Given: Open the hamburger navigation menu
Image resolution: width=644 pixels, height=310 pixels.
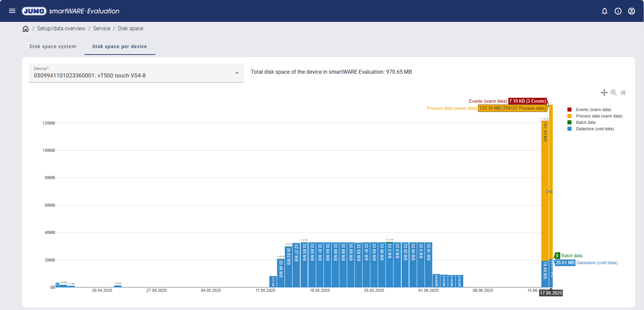Looking at the screenshot, I should coord(12,11).
